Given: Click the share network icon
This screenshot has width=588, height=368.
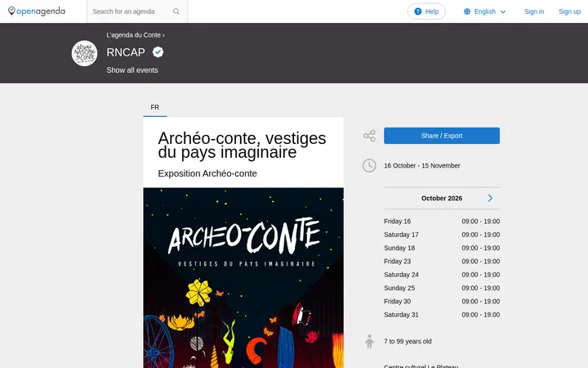Looking at the screenshot, I should tap(369, 136).
